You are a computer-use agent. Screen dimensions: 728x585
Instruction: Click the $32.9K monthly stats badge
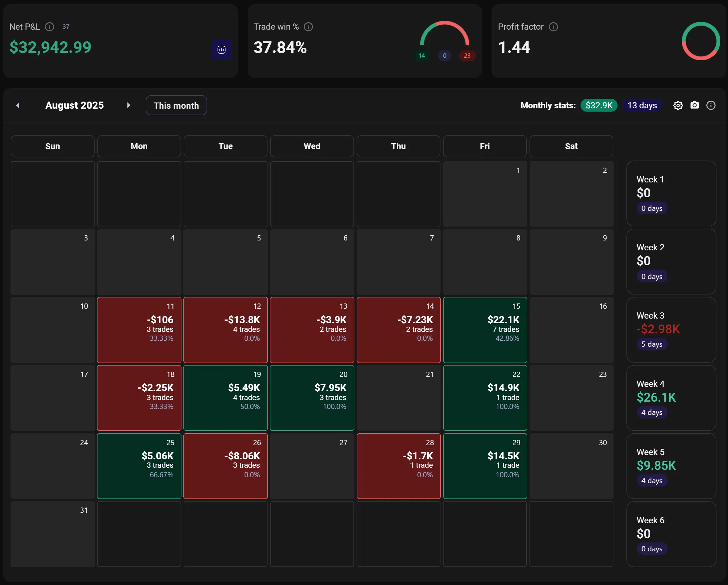pos(599,106)
